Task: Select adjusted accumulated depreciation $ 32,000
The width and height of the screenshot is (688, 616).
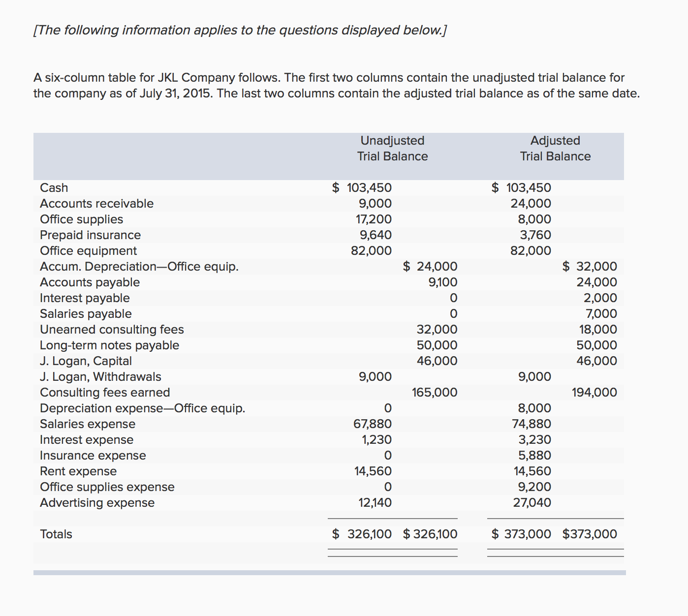Action: 590,267
